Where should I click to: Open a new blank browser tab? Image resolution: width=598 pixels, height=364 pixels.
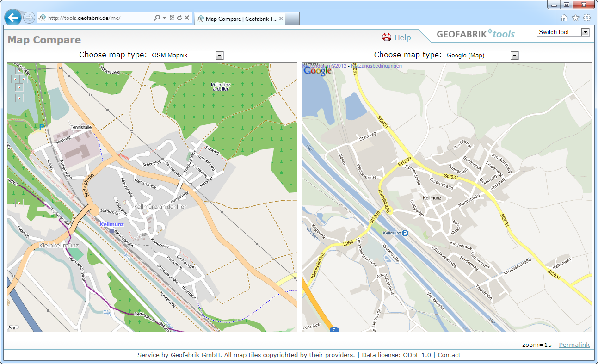[x=293, y=19]
